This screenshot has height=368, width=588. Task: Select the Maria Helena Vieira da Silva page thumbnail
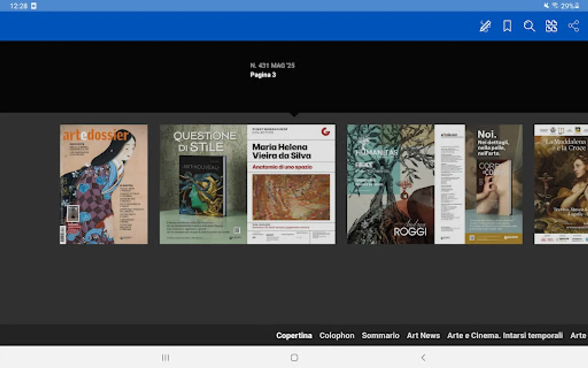click(291, 184)
